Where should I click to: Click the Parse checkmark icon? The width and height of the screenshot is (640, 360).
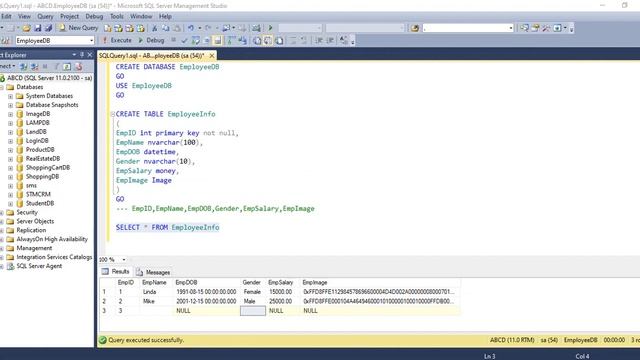coord(184,40)
